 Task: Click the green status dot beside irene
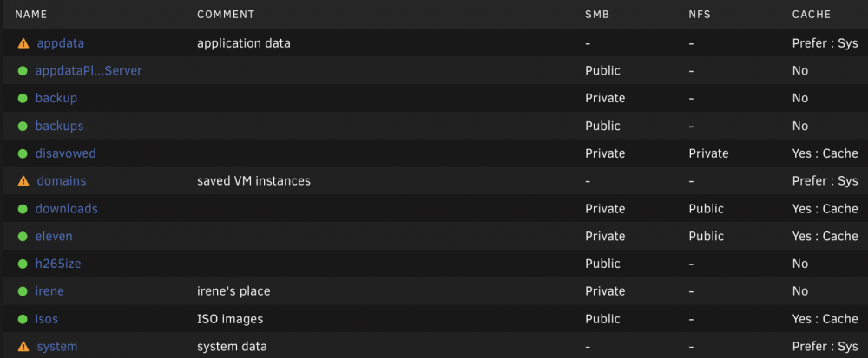pos(23,291)
